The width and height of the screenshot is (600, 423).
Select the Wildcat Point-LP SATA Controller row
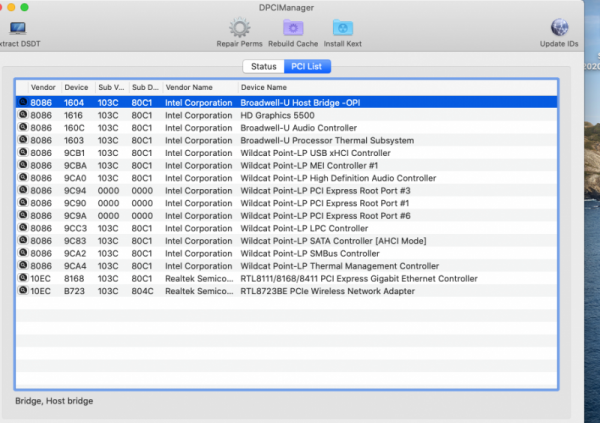300,241
